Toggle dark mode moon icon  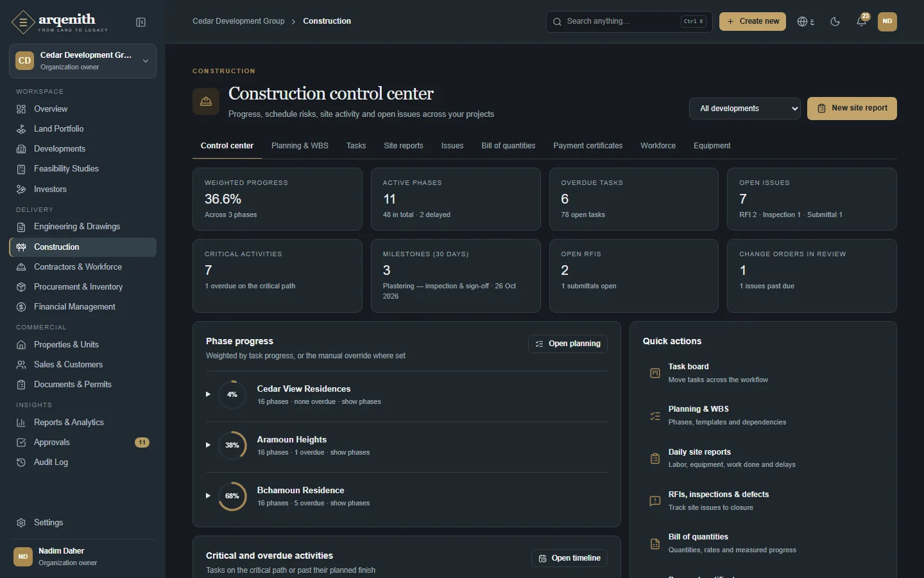pyautogui.click(x=835, y=21)
